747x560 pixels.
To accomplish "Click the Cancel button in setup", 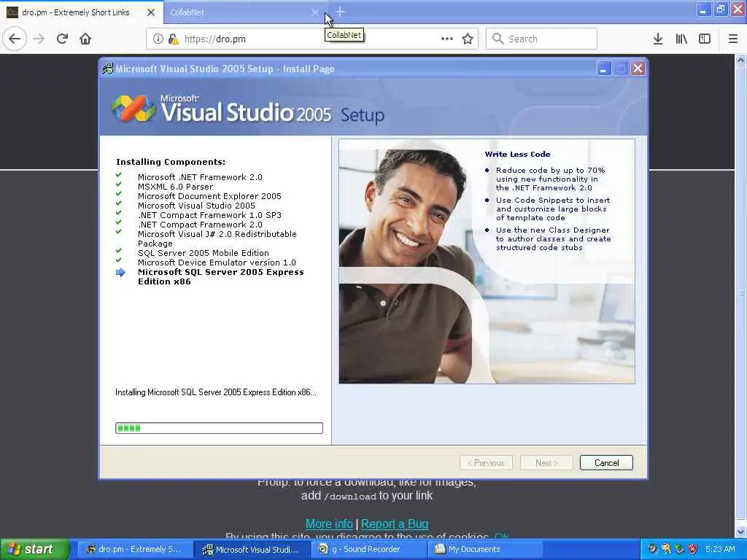I will 606,463.
